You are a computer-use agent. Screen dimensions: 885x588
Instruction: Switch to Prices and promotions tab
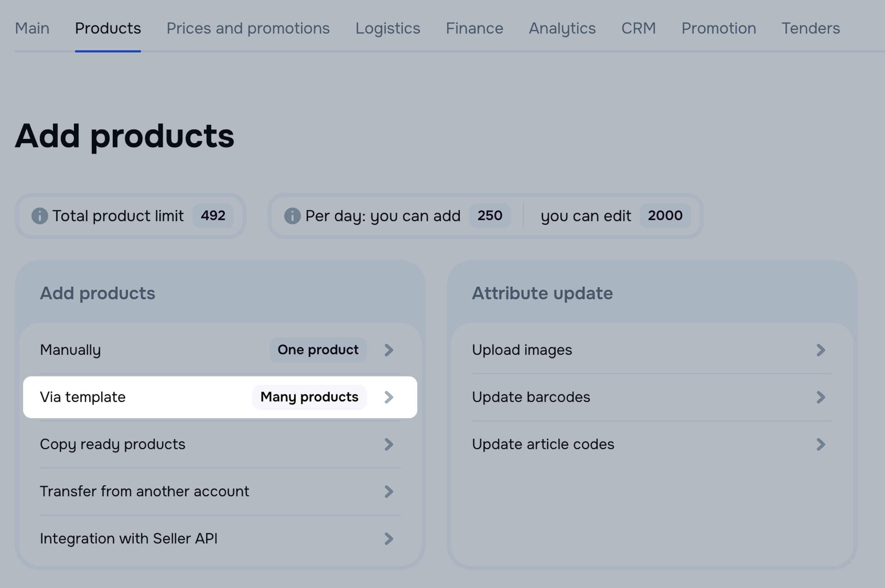point(248,29)
